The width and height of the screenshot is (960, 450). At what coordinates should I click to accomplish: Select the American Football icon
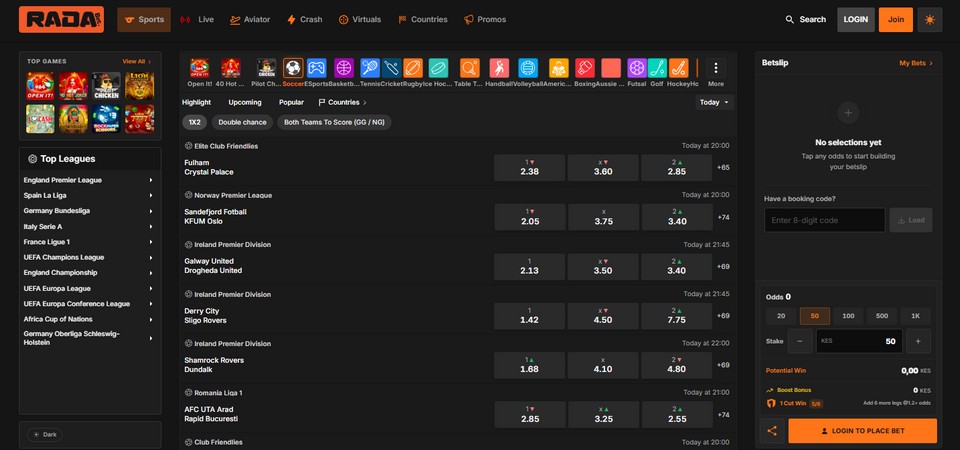[x=558, y=68]
